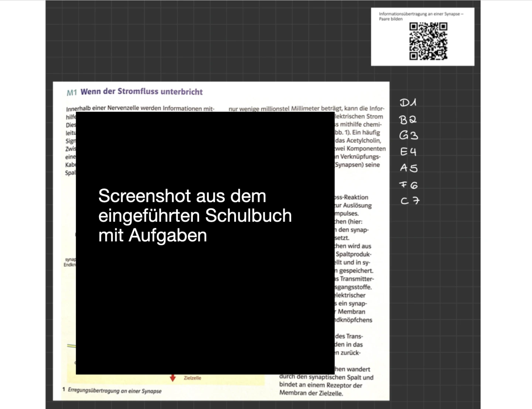This screenshot has height=409, width=532.
Task: Select the black overlay placeholder text
Action: 195,216
